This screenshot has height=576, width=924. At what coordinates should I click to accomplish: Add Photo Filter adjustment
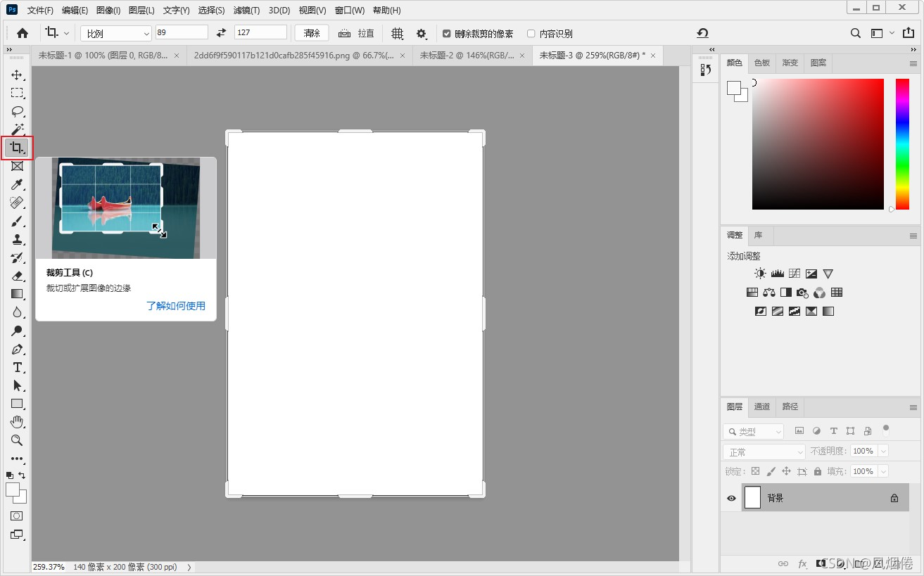point(803,293)
